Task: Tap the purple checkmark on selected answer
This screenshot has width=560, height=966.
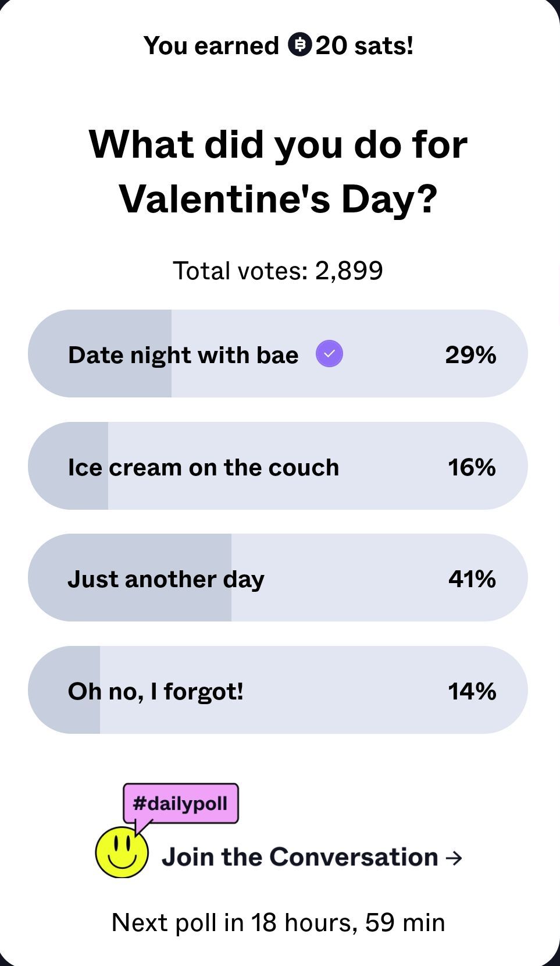Action: pos(329,354)
